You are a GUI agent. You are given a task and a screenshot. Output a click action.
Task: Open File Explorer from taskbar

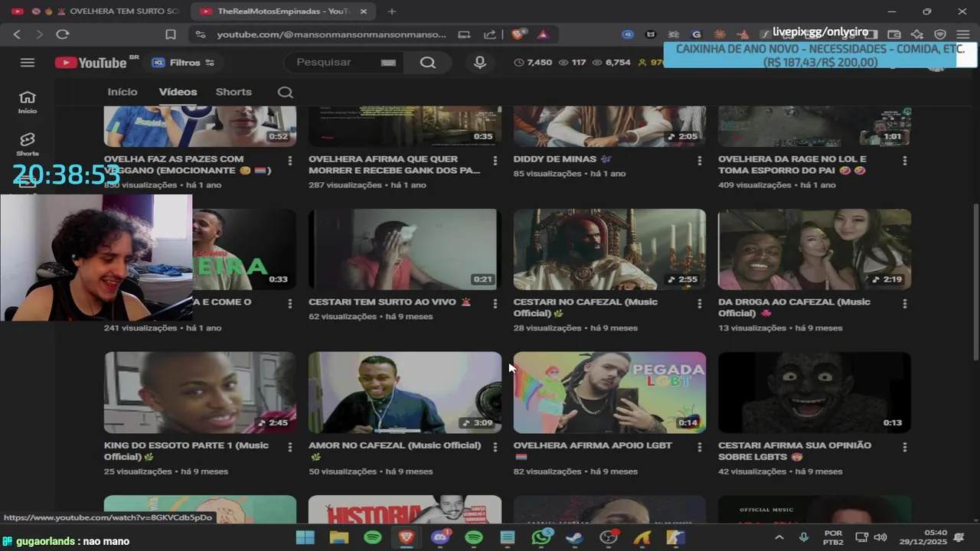tap(338, 538)
